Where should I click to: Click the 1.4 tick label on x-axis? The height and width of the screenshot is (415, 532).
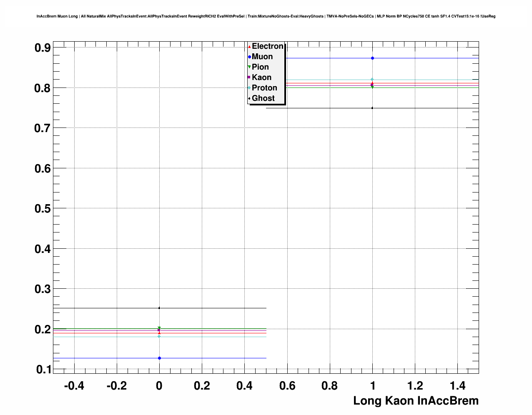coord(457,386)
